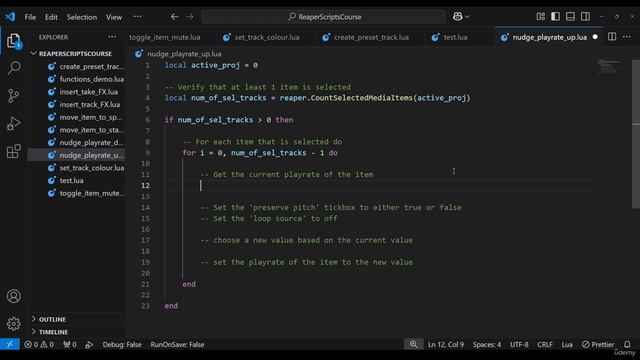640x360 pixels.
Task: Split the editor to the right
Action: [x=612, y=37]
